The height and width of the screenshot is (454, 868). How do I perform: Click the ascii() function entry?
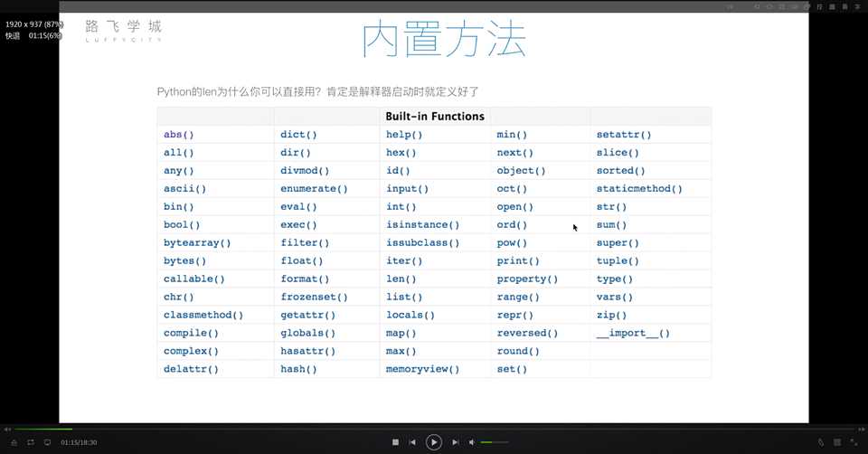click(184, 189)
